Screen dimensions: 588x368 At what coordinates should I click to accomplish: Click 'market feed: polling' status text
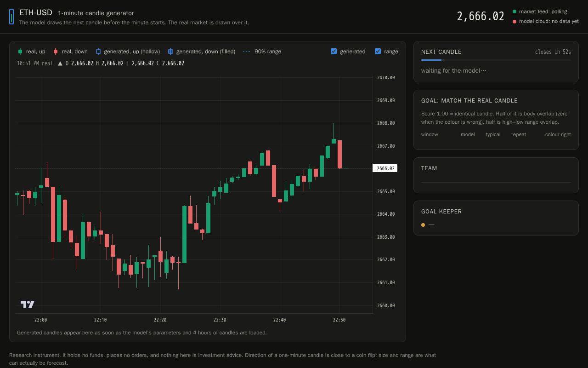pyautogui.click(x=543, y=11)
